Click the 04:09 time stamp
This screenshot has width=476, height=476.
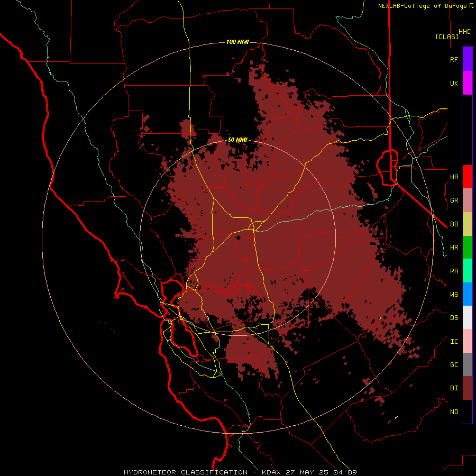coord(345,472)
